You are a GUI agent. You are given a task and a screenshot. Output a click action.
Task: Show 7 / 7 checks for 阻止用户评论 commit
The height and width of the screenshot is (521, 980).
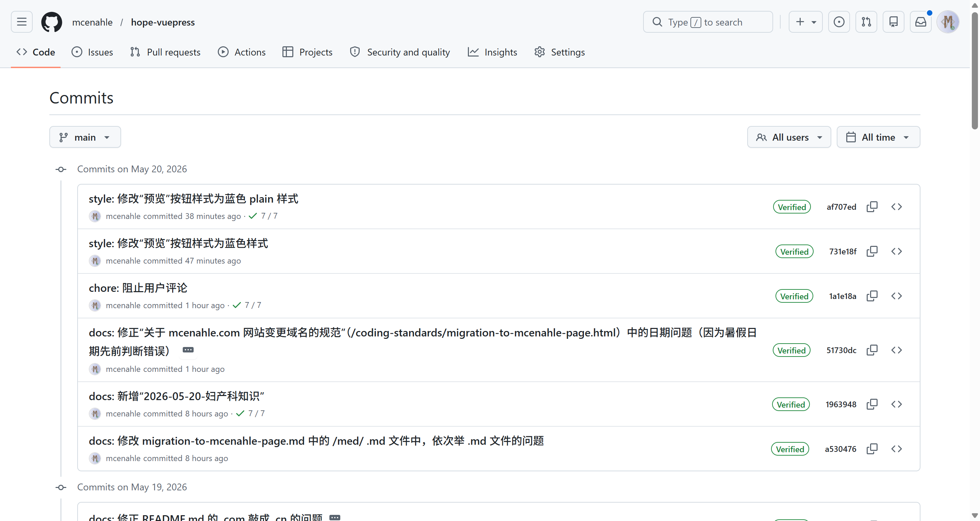[247, 305]
